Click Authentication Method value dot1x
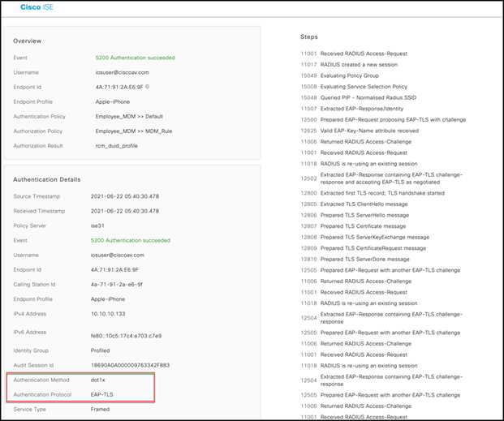Image resolution: width=504 pixels, height=421 pixels. point(97,380)
